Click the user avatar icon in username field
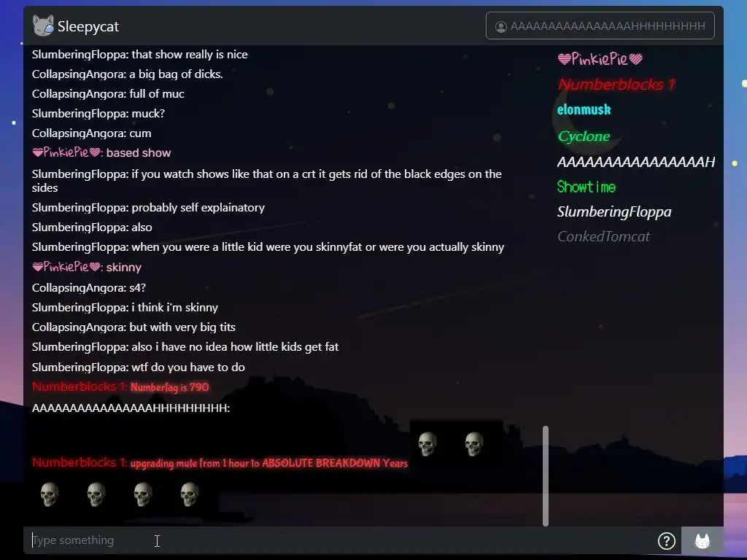The height and width of the screenshot is (560, 747). (500, 27)
